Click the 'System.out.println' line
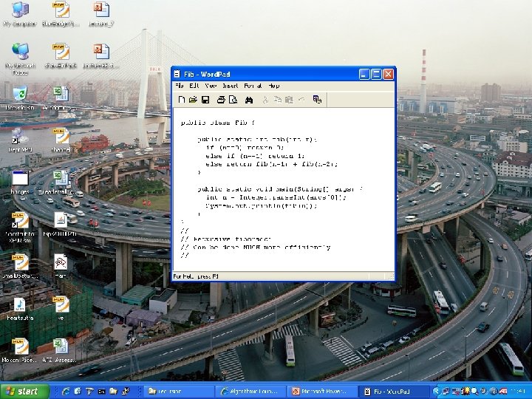 pyautogui.click(x=262, y=205)
